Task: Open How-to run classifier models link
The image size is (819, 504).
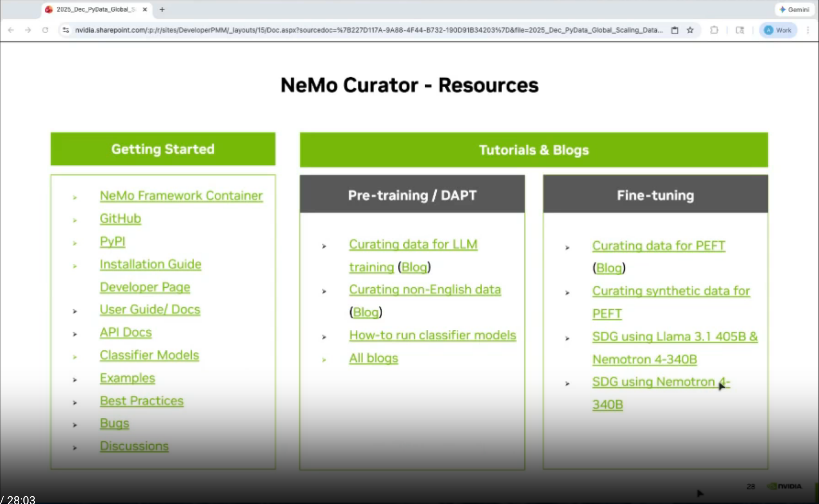Action: 432,335
